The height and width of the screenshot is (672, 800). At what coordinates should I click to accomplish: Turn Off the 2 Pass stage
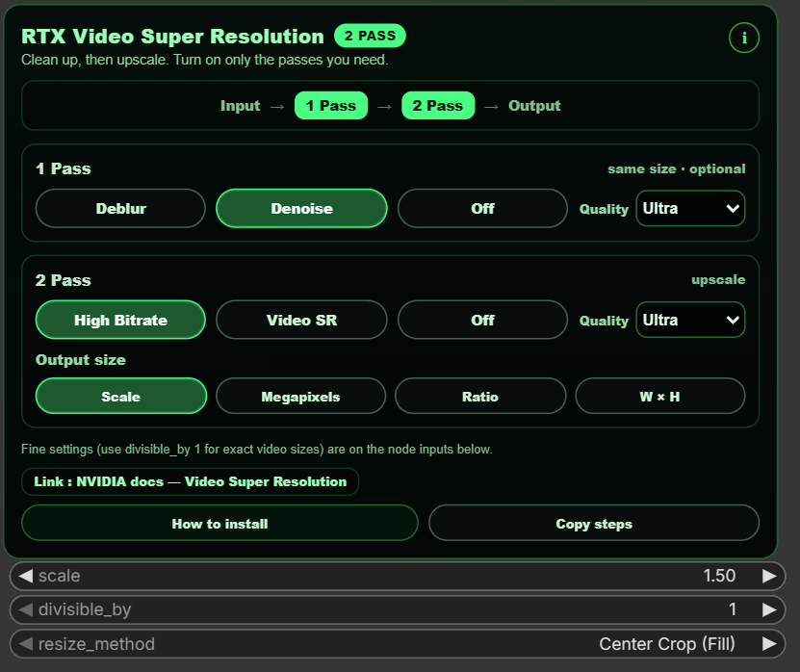(x=482, y=320)
